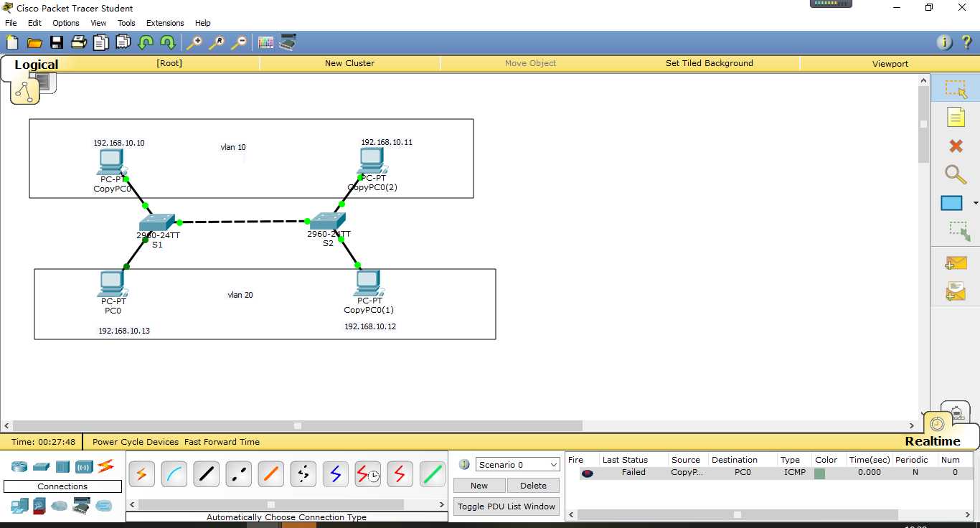Viewport: 980px width, 528px height.
Task: Open the Edit menu
Action: coord(34,23)
